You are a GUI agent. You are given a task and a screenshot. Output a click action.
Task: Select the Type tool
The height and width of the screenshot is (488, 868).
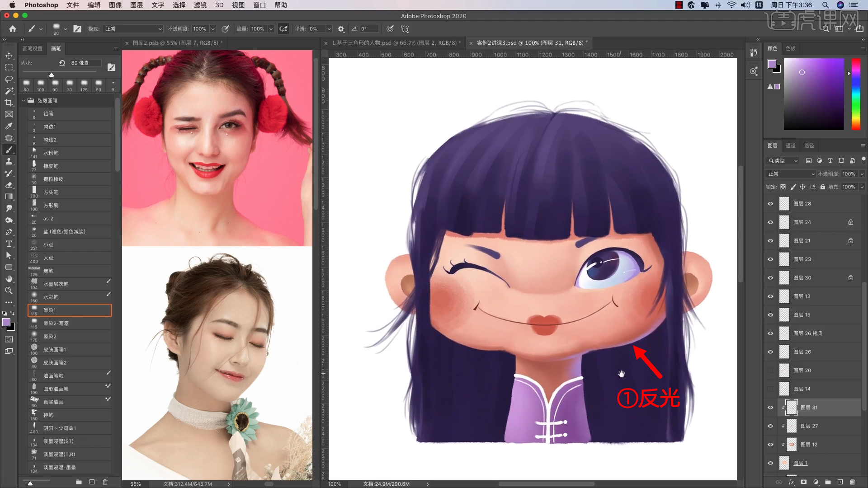[x=9, y=244]
